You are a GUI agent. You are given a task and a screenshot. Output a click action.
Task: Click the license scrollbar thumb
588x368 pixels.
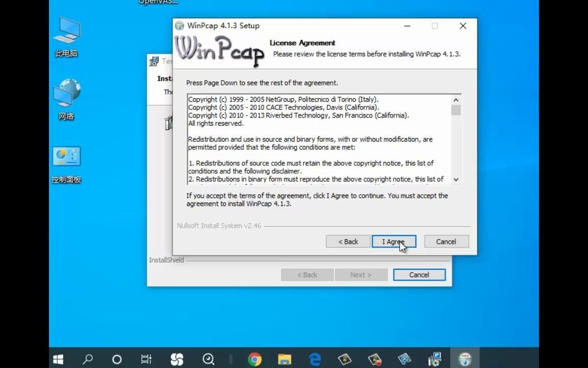[x=456, y=110]
